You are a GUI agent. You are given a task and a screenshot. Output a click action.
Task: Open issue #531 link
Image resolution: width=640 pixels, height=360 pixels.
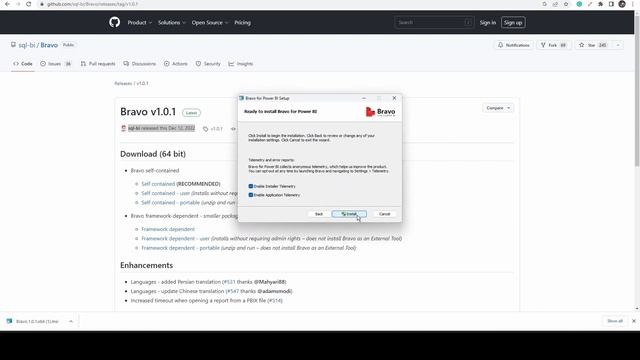coord(229,282)
